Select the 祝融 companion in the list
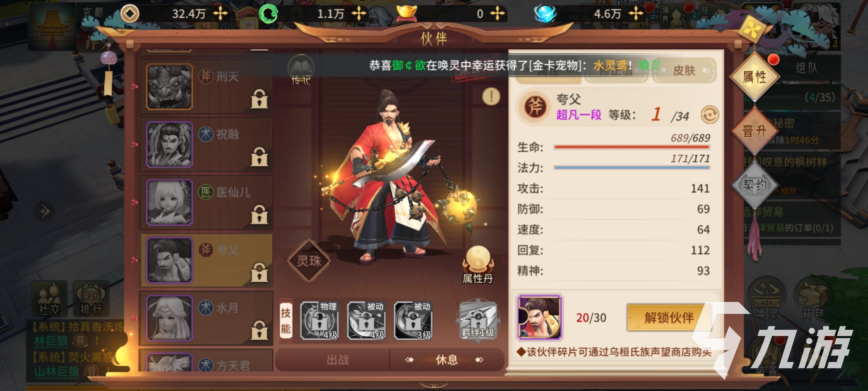868x391 pixels. (206, 144)
